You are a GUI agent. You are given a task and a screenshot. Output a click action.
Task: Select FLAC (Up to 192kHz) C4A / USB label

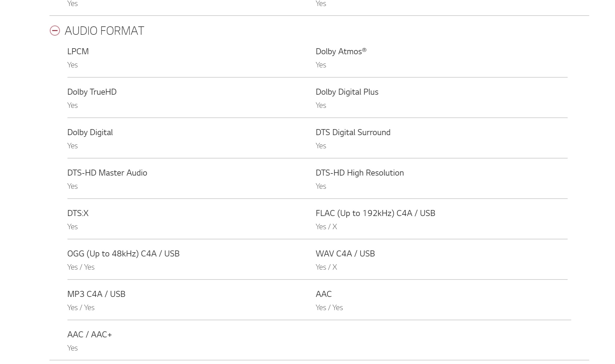(x=375, y=213)
